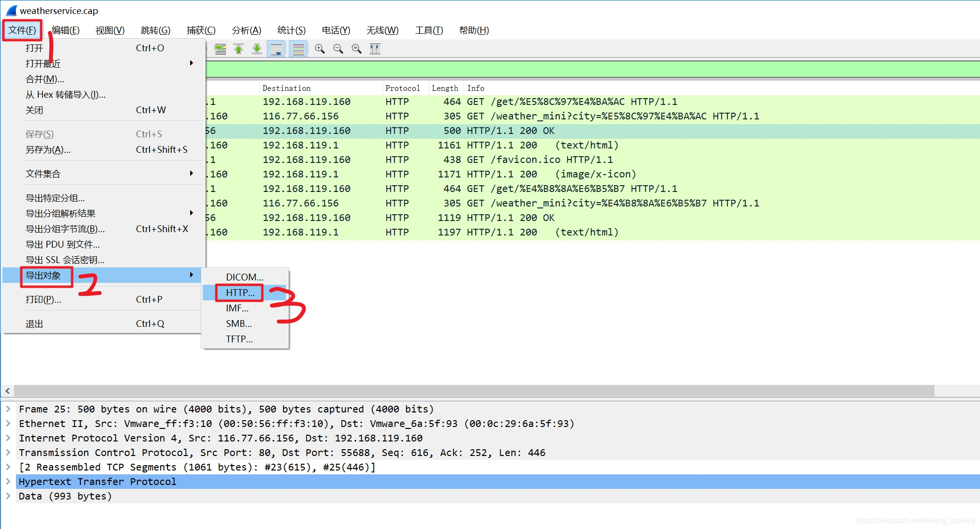Expand the Transmission Control Protocol row
The height and width of the screenshot is (529, 980).
click(x=8, y=453)
